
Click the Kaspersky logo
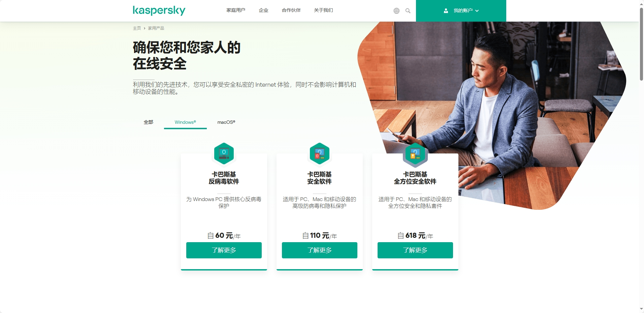coord(159,10)
